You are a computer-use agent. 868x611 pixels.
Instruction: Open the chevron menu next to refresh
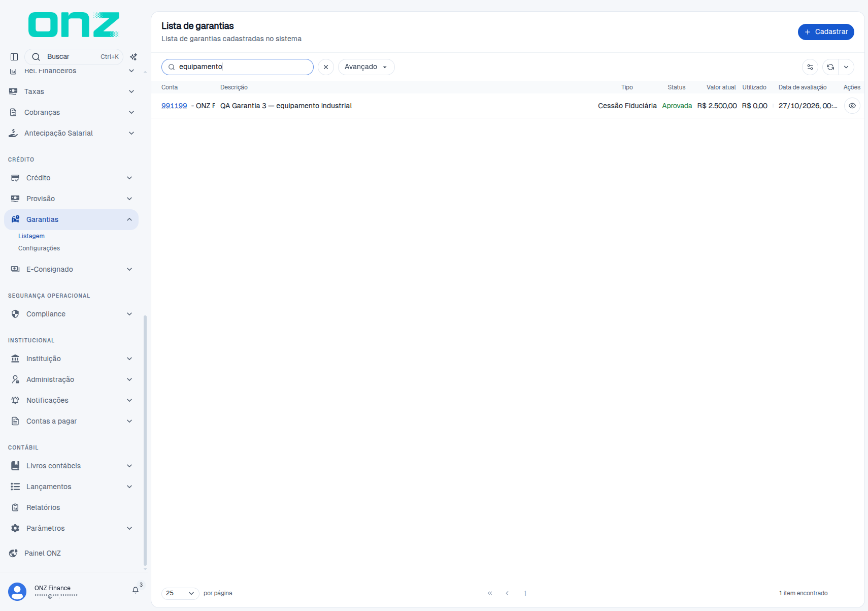tap(846, 67)
